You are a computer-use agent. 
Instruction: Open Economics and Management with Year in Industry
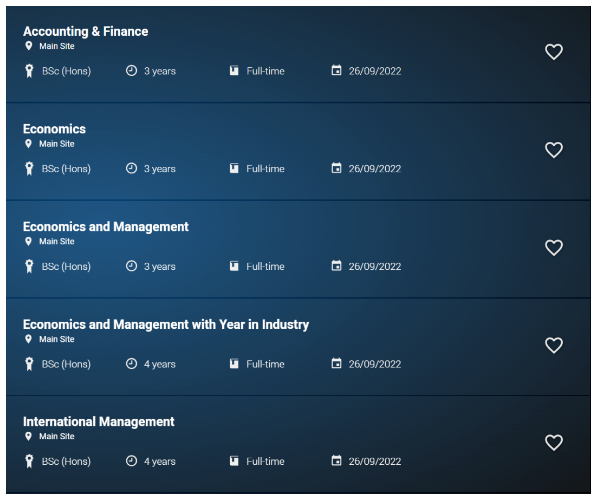click(166, 324)
